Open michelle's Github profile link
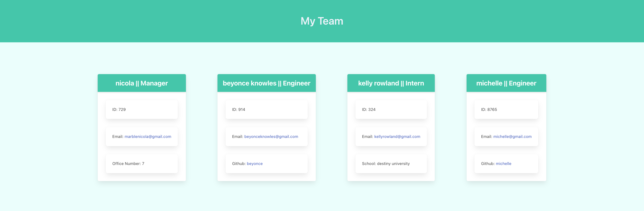 pos(503,164)
